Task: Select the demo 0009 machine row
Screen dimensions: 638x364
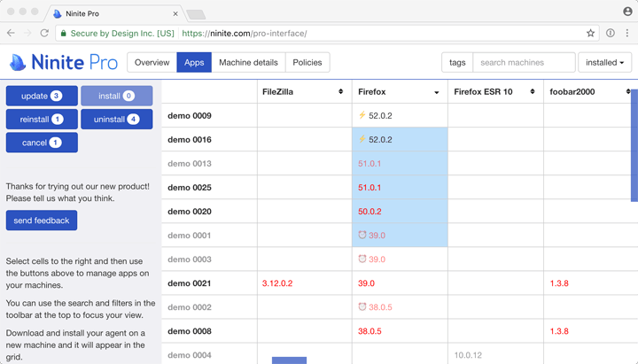Action: pos(190,115)
